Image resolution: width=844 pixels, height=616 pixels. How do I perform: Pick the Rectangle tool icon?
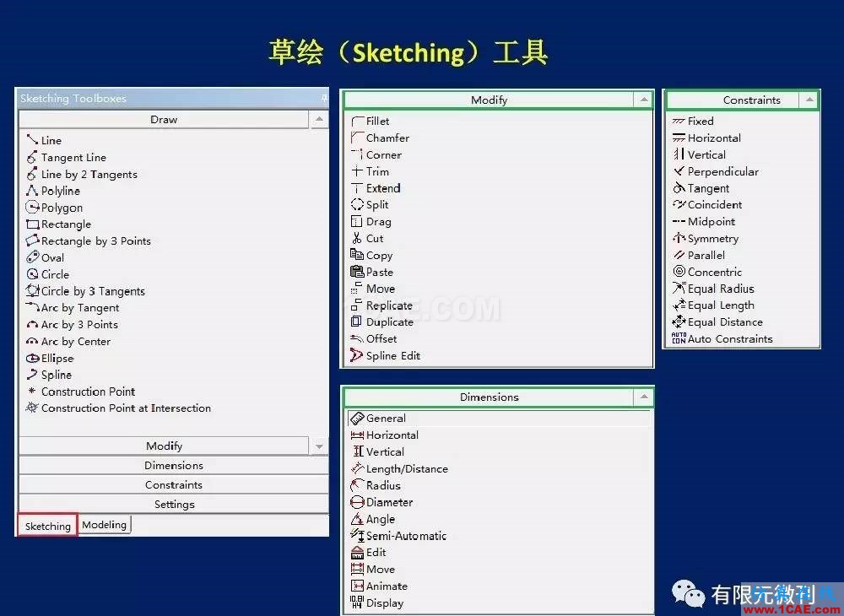(33, 224)
